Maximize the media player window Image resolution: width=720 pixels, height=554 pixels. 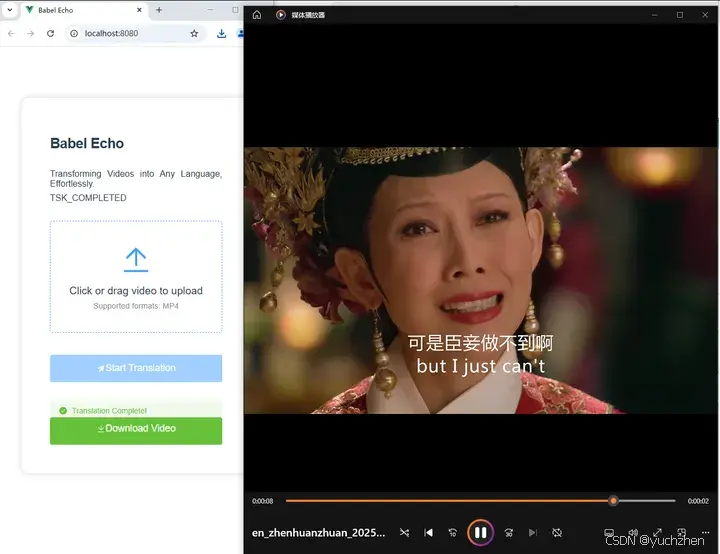[x=680, y=15]
